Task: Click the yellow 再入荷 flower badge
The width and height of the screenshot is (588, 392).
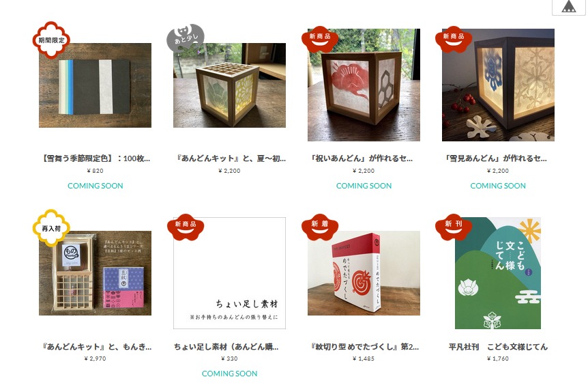Action: [x=51, y=228]
